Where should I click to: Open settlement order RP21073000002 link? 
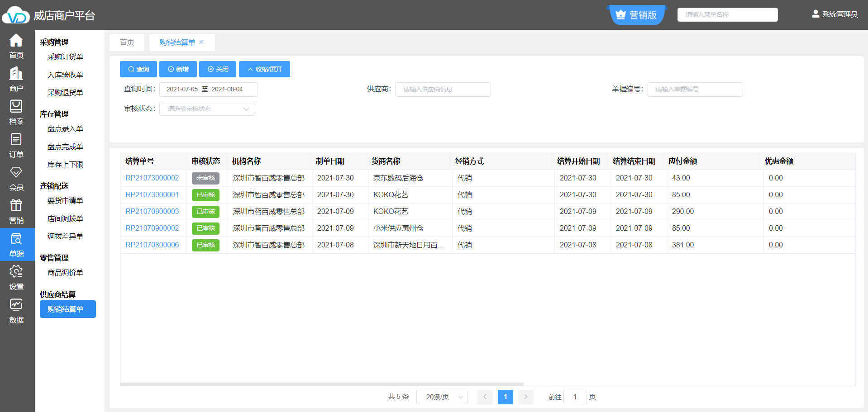point(152,178)
